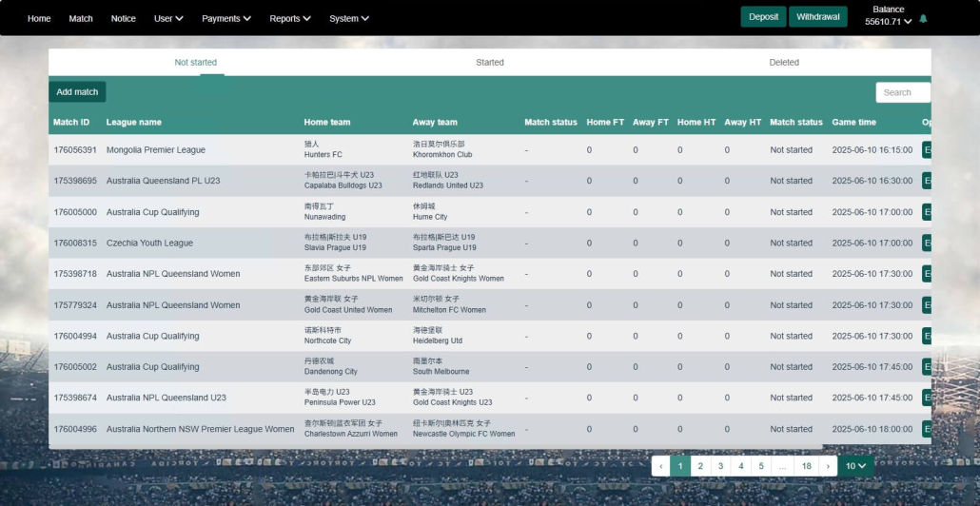Expand the Balance dropdown arrow
Viewport: 980px width, 506px height.
click(908, 21)
